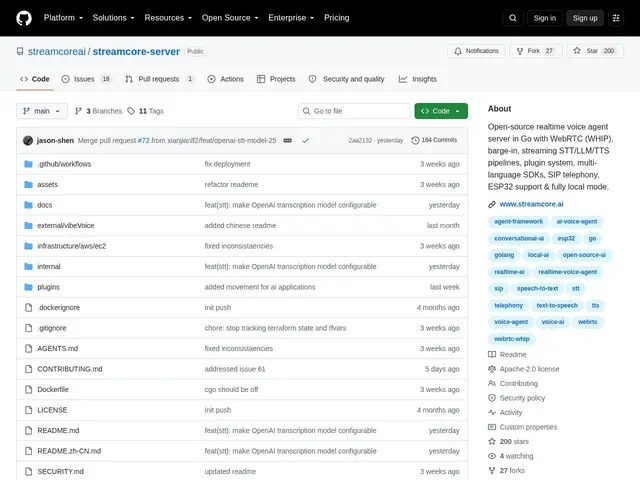The width and height of the screenshot is (640, 480).
Task: Click the plugins folder icon
Action: click(28, 287)
